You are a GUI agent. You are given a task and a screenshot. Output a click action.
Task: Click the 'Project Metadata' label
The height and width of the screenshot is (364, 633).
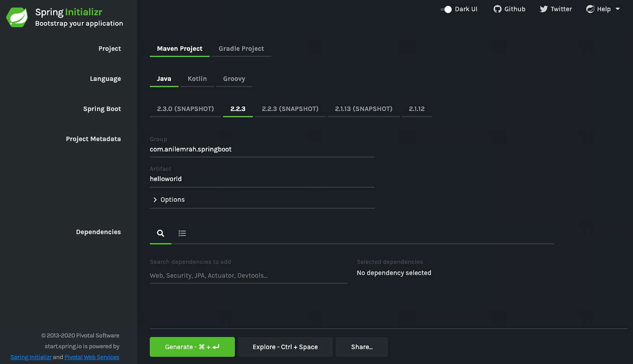point(93,139)
